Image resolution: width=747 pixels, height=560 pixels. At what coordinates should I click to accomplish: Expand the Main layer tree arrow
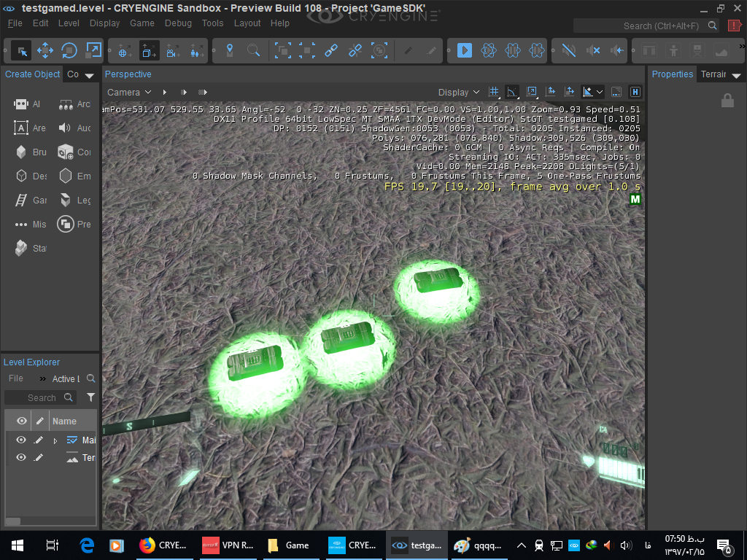tap(55, 440)
